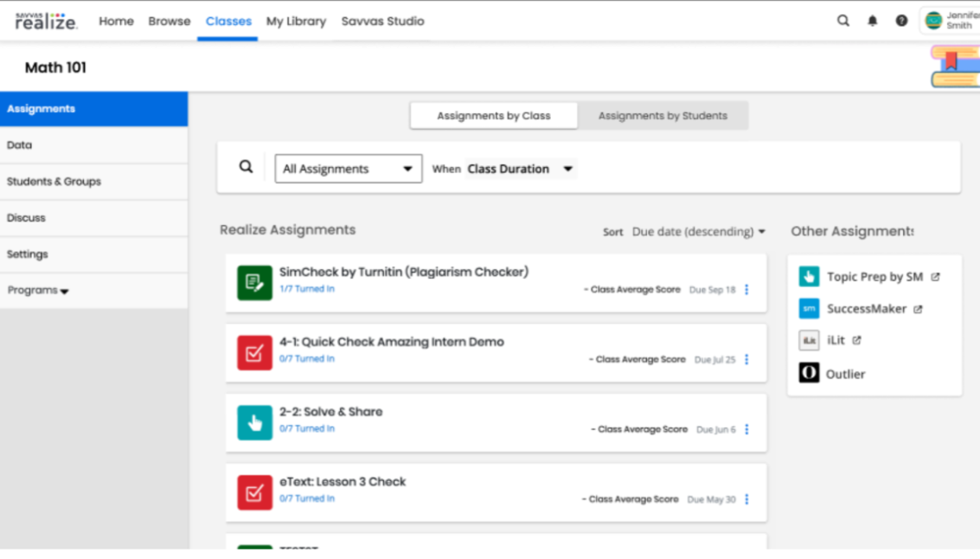The image size is (980, 559).
Task: Click the Other Assignments heading
Action: point(853,231)
